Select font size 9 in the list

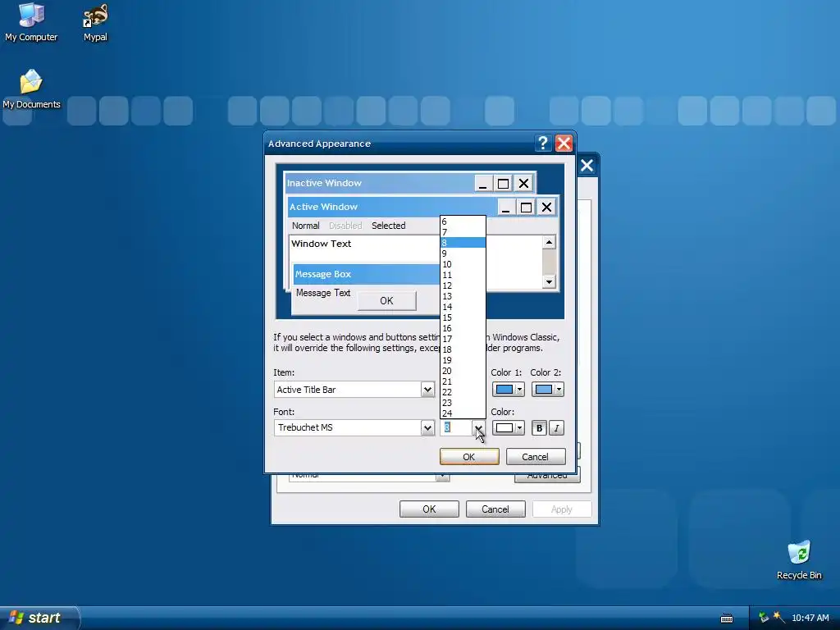pyautogui.click(x=463, y=254)
